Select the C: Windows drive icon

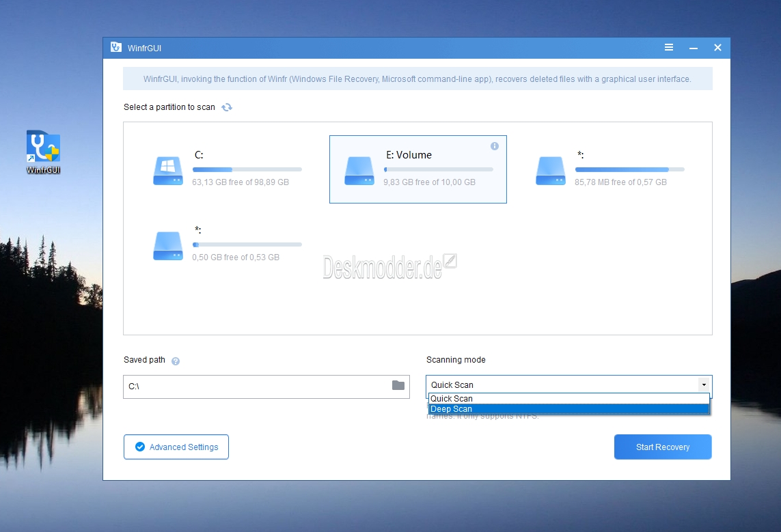pos(168,171)
